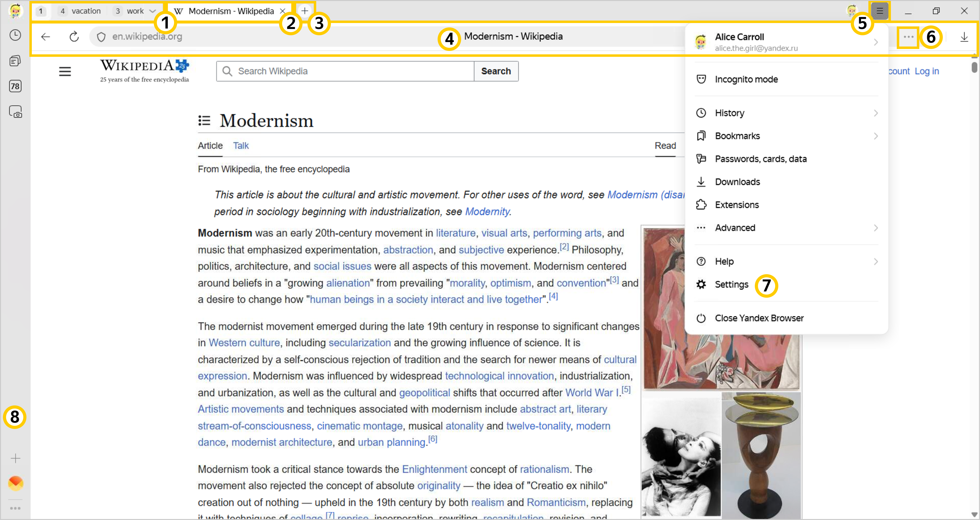Reload the Wikipedia page
Image resolution: width=980 pixels, height=520 pixels.
pyautogui.click(x=74, y=36)
